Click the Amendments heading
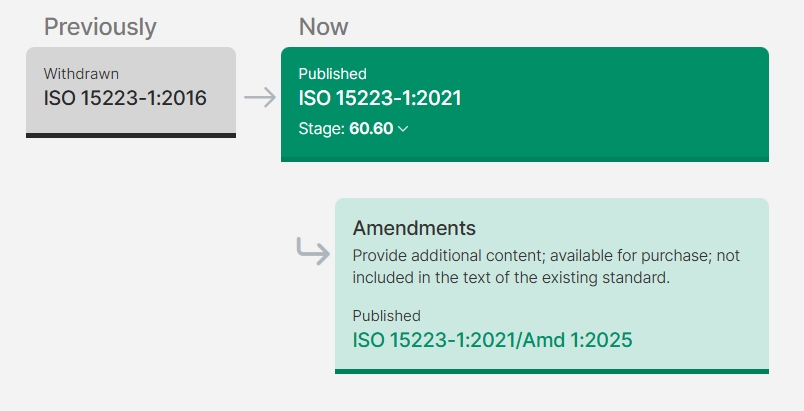The height and width of the screenshot is (411, 804). pyautogui.click(x=414, y=228)
